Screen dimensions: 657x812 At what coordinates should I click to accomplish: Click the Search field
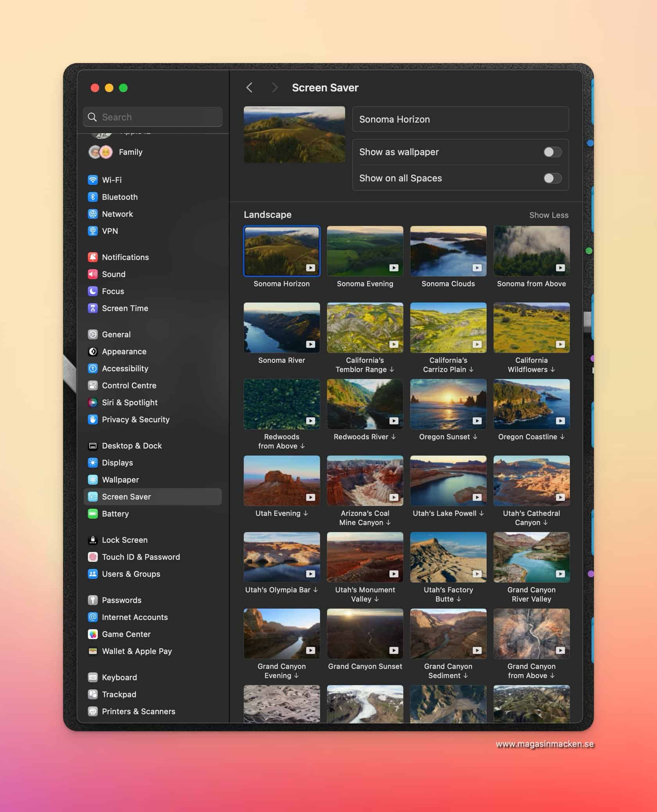(153, 117)
